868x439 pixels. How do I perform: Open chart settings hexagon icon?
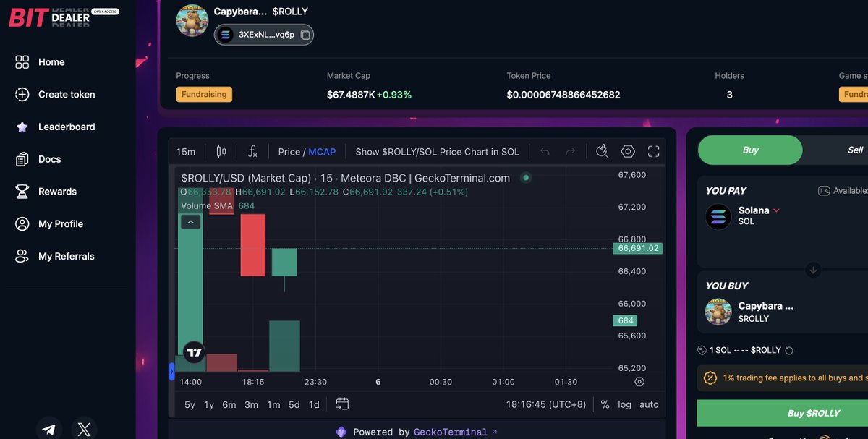628,151
